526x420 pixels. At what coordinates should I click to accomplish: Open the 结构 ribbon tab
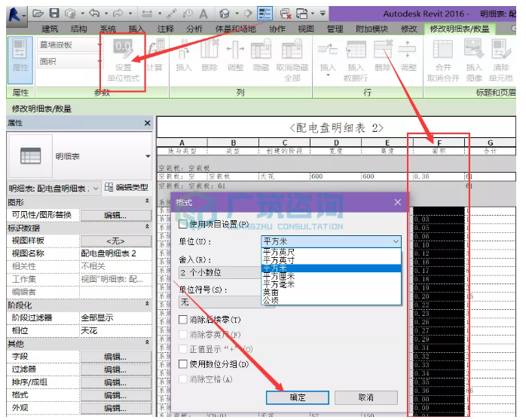[79, 29]
